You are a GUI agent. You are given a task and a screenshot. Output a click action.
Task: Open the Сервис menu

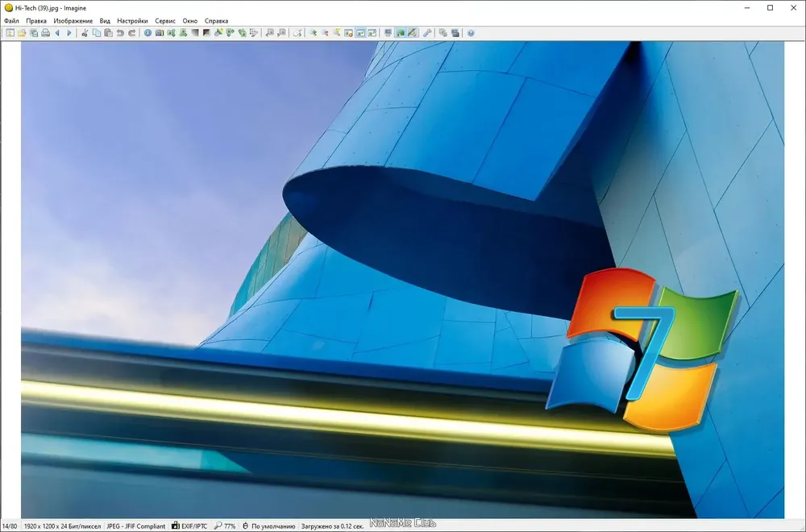tap(165, 21)
